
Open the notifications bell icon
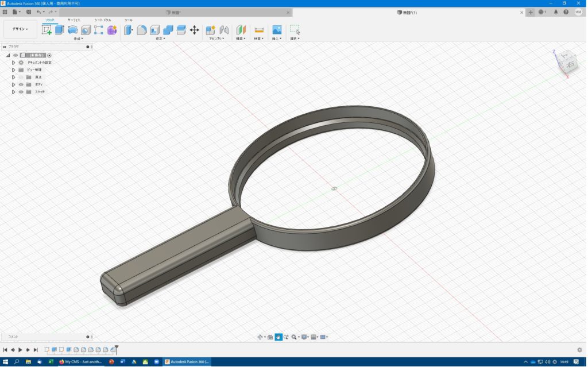556,12
